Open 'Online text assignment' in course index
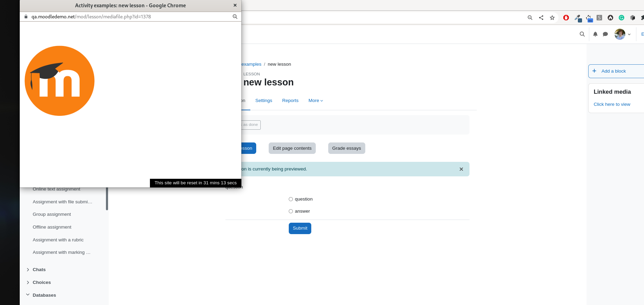644x305 pixels. click(56, 189)
